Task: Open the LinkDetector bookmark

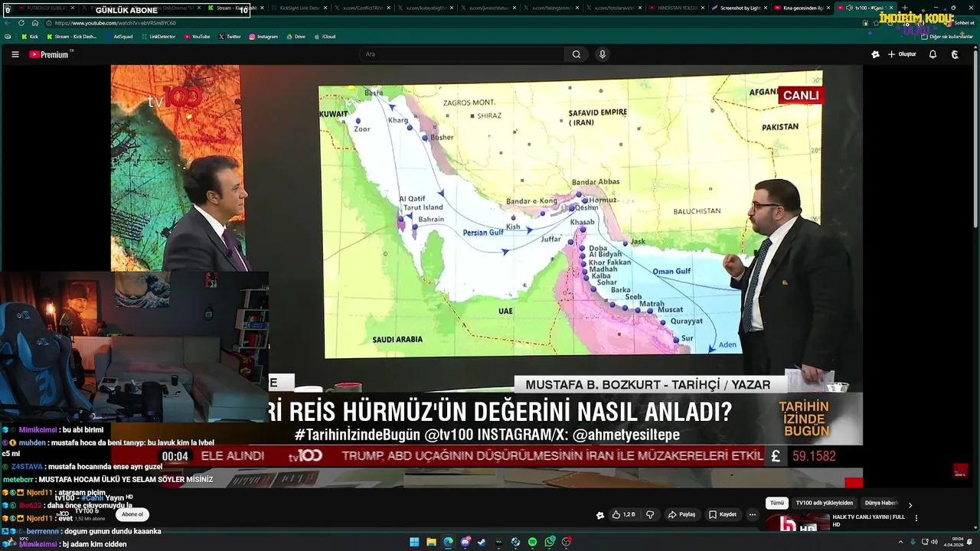Action: tap(158, 37)
